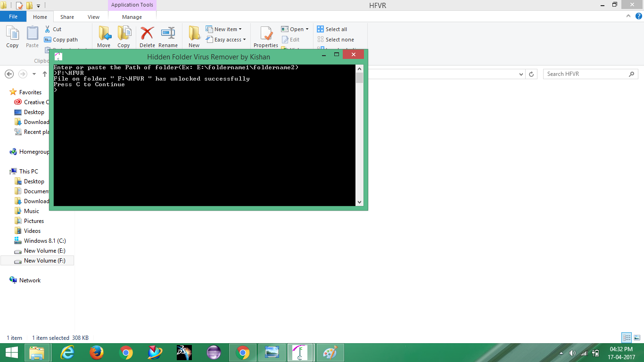The image size is (644, 362).
Task: Switch to the View ribbon tab
Action: coord(93,17)
